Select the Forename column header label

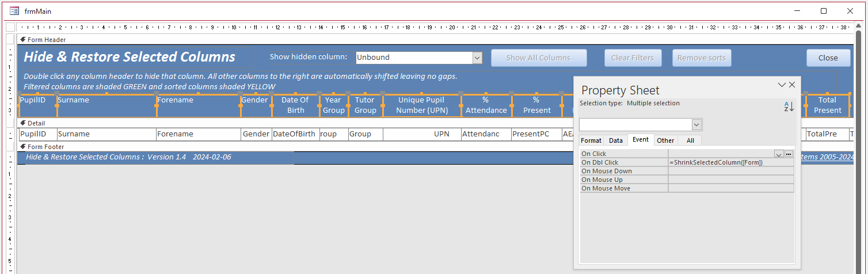(199, 105)
